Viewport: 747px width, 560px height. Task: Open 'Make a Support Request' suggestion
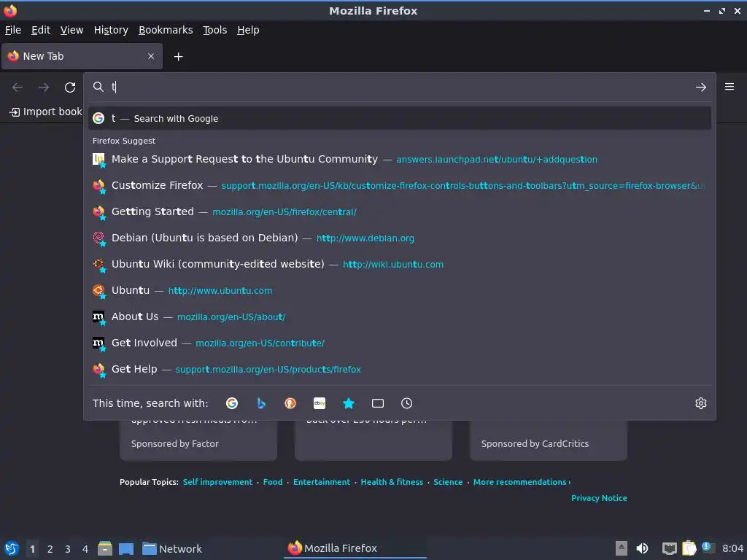(x=400, y=159)
